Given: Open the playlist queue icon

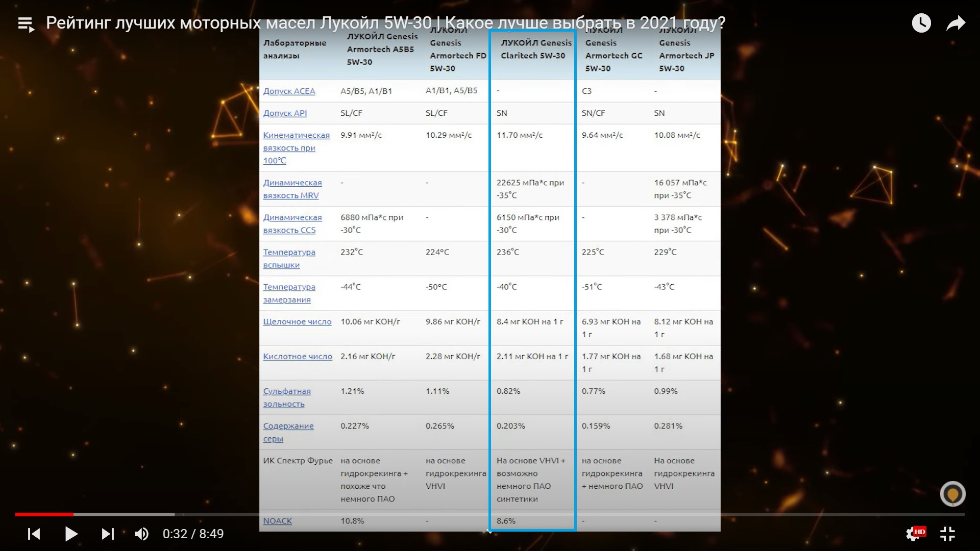Looking at the screenshot, I should point(26,24).
